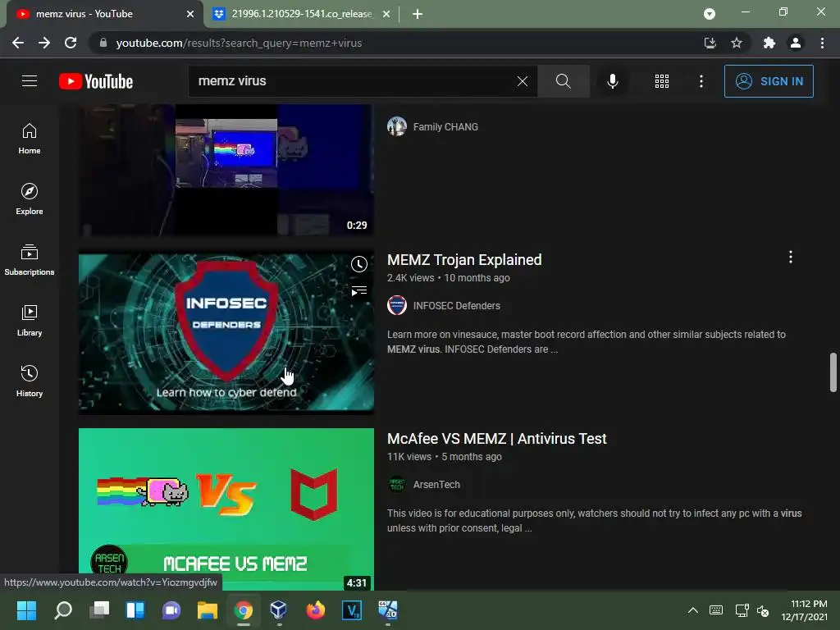Click the ArsenTech channel avatar
The height and width of the screenshot is (630, 840).
pyautogui.click(x=397, y=484)
